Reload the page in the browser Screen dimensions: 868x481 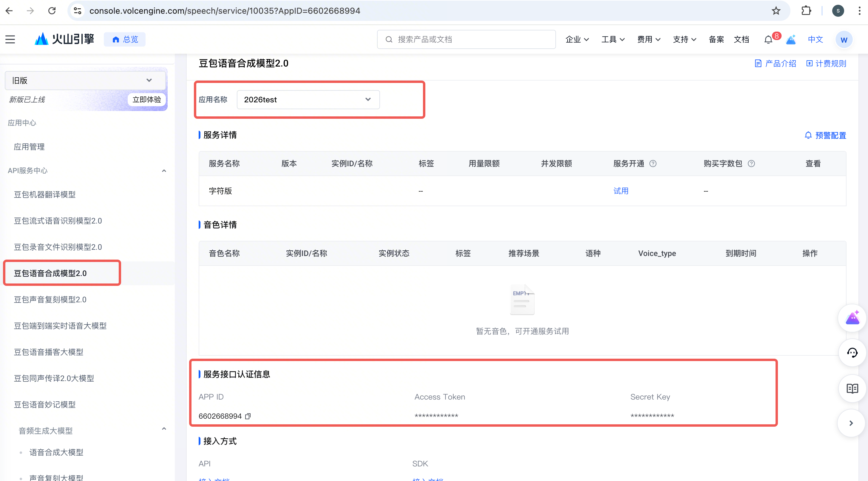click(x=52, y=11)
